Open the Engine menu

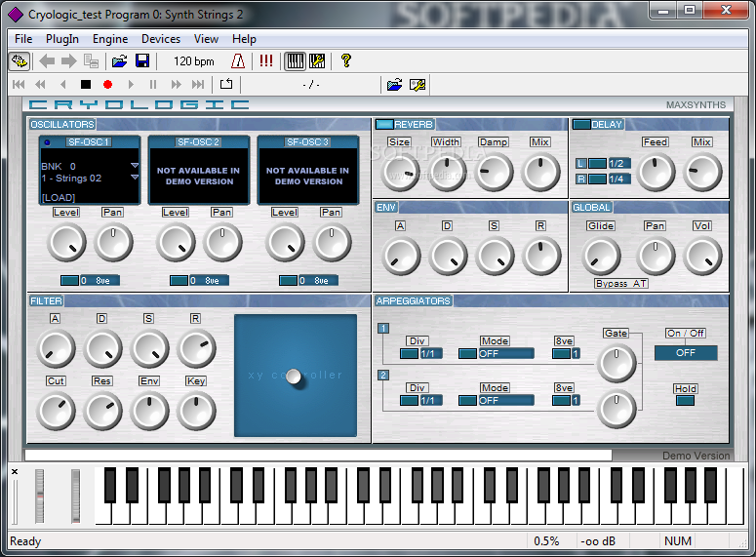(x=110, y=39)
